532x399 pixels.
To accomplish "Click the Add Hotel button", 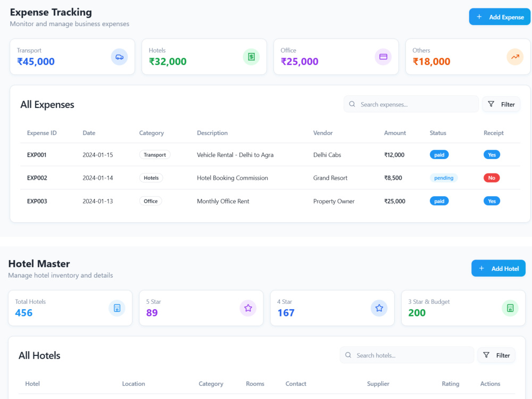I will pyautogui.click(x=498, y=268).
